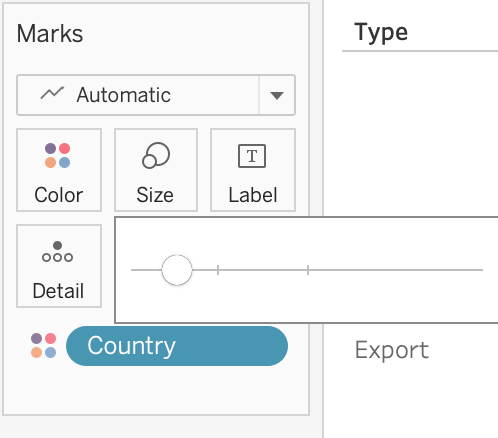Click slider track left of the handle
The width and height of the screenshot is (498, 438).
pos(146,270)
